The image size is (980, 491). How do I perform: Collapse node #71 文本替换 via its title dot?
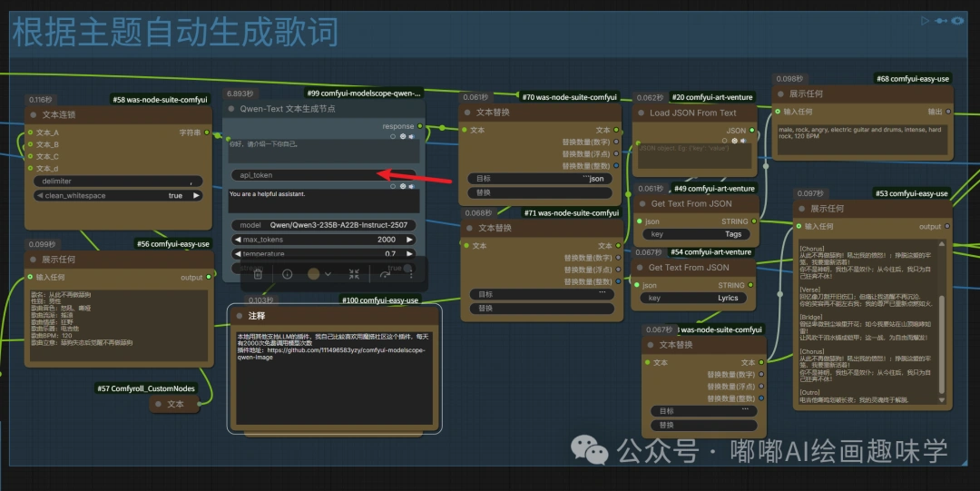pyautogui.click(x=469, y=229)
